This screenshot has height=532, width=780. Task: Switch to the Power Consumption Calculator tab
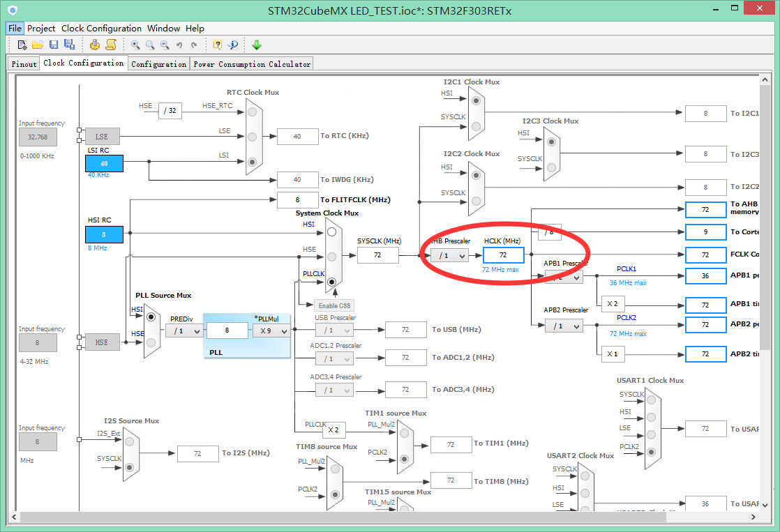pos(252,63)
